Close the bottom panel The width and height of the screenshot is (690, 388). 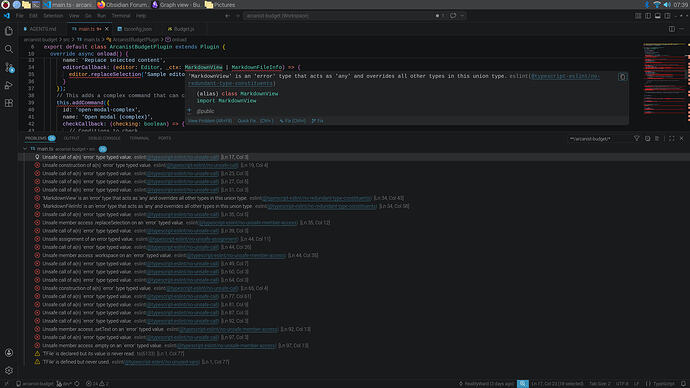[x=682, y=139]
